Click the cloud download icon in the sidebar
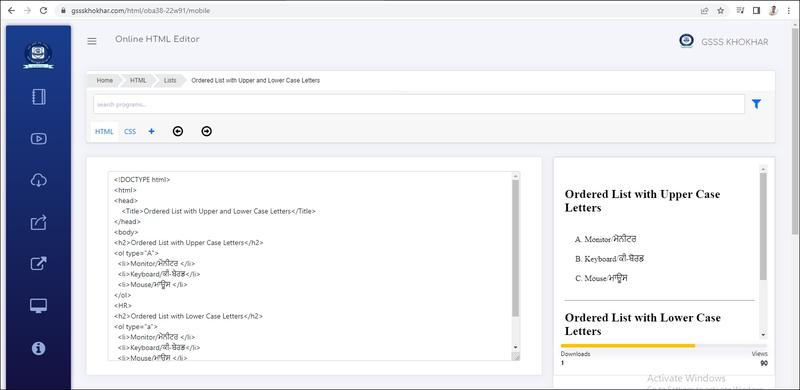800x390 pixels. coord(39,180)
